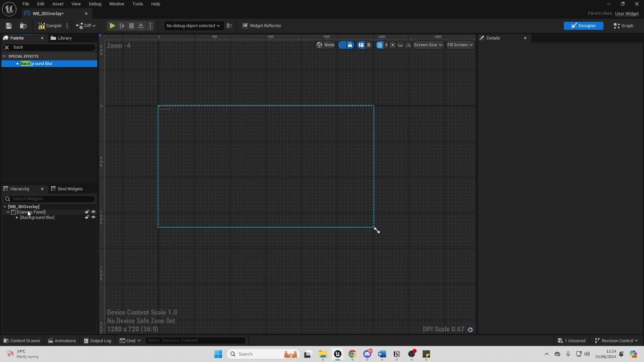Open the Asset menu
The image size is (644, 362).
(x=58, y=4)
